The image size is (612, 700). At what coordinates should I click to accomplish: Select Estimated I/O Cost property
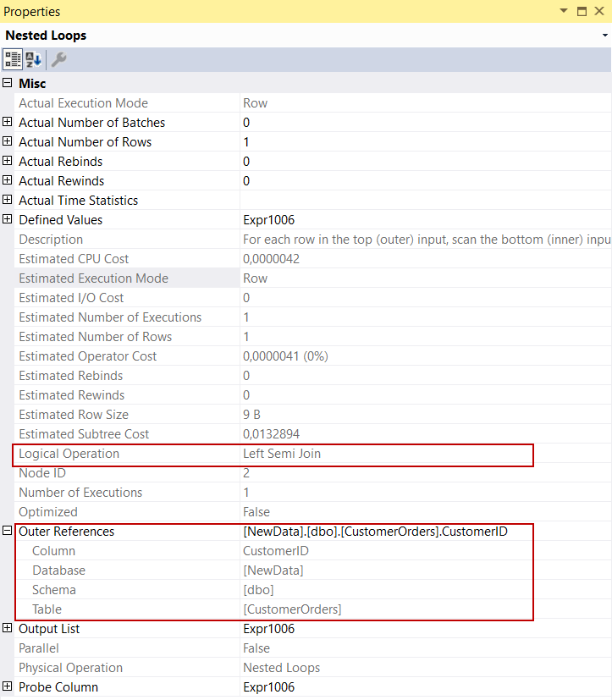(71, 298)
